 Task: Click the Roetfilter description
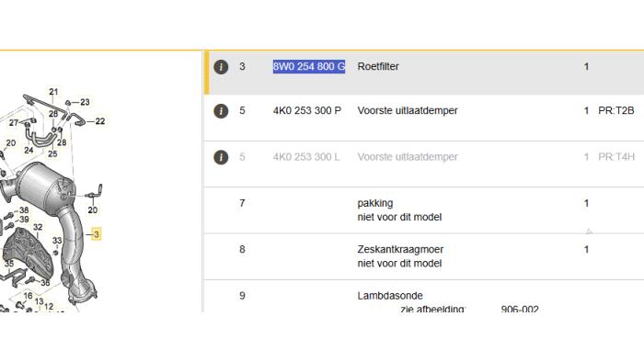(378, 66)
